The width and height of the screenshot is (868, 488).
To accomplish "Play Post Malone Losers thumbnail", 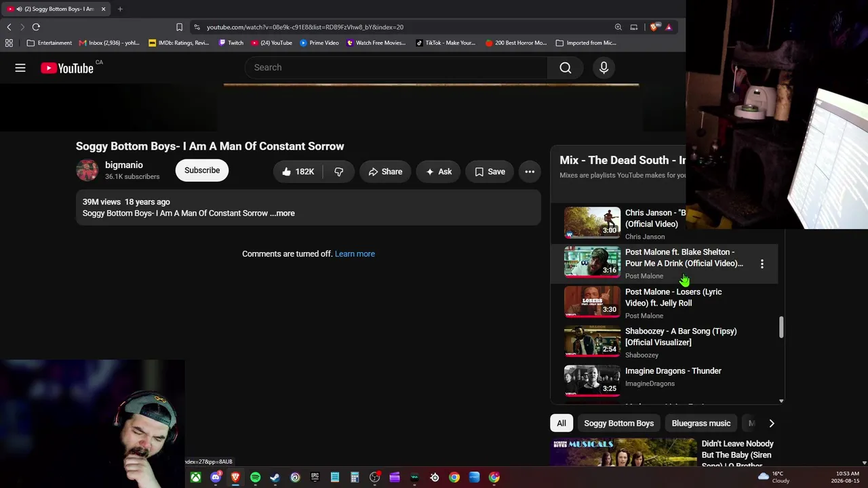I will point(592,302).
